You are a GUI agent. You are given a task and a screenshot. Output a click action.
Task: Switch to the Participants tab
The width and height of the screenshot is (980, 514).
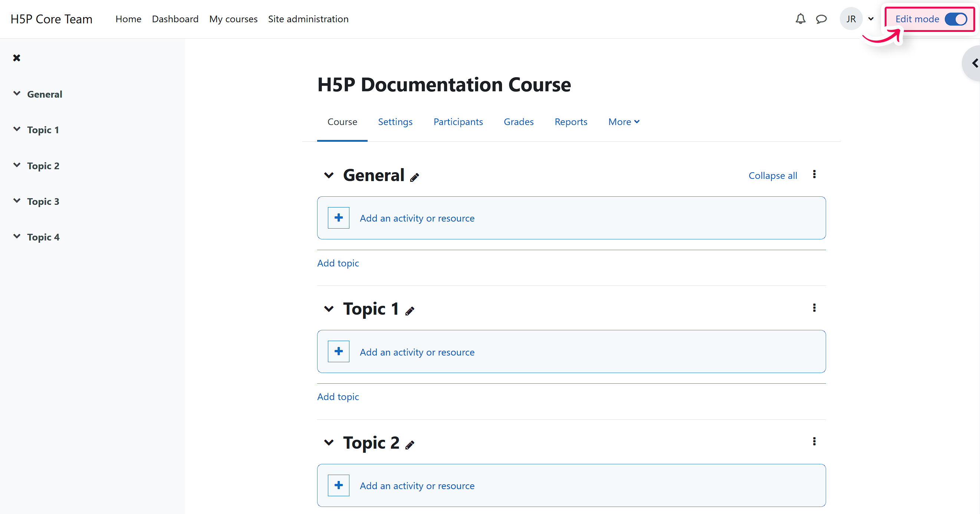point(458,122)
